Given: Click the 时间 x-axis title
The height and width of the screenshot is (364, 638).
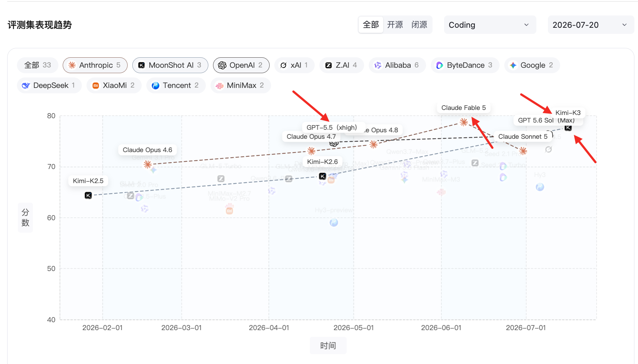Looking at the screenshot, I should [328, 346].
